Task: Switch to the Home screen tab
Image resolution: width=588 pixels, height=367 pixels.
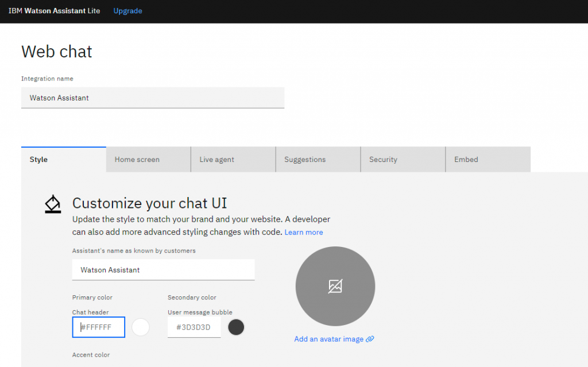Action: [x=149, y=160]
